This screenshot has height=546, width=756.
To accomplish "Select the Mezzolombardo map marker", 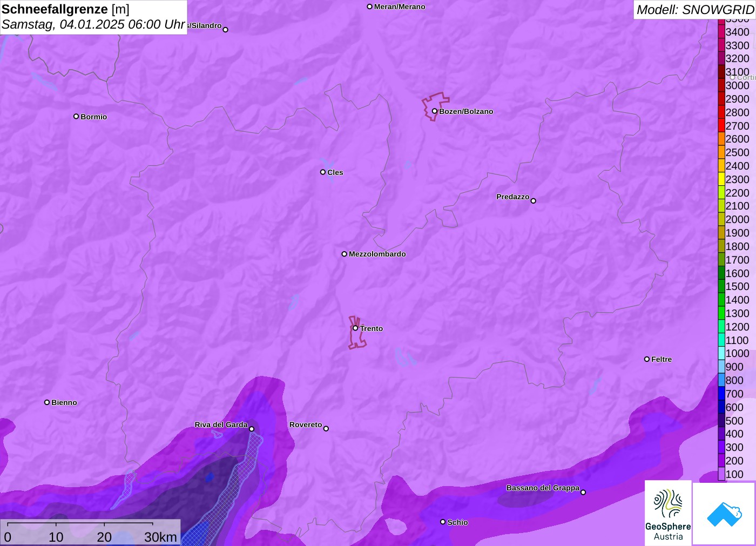I will tap(344, 254).
